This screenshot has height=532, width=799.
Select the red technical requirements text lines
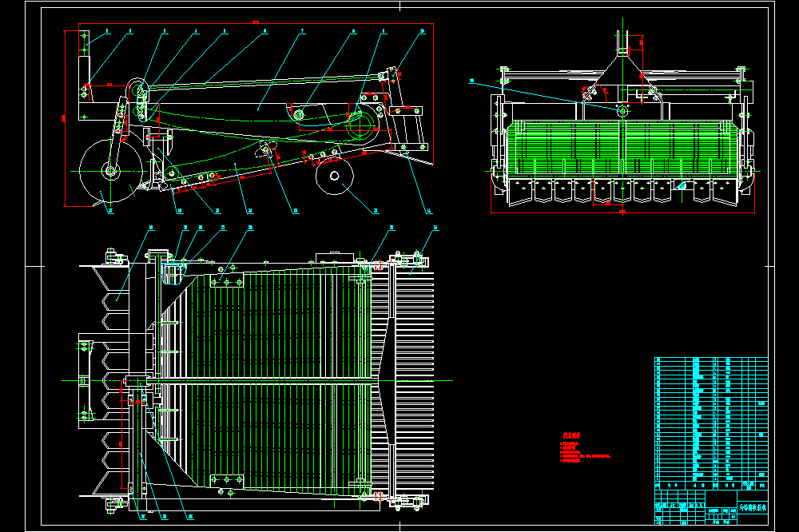[x=585, y=452]
